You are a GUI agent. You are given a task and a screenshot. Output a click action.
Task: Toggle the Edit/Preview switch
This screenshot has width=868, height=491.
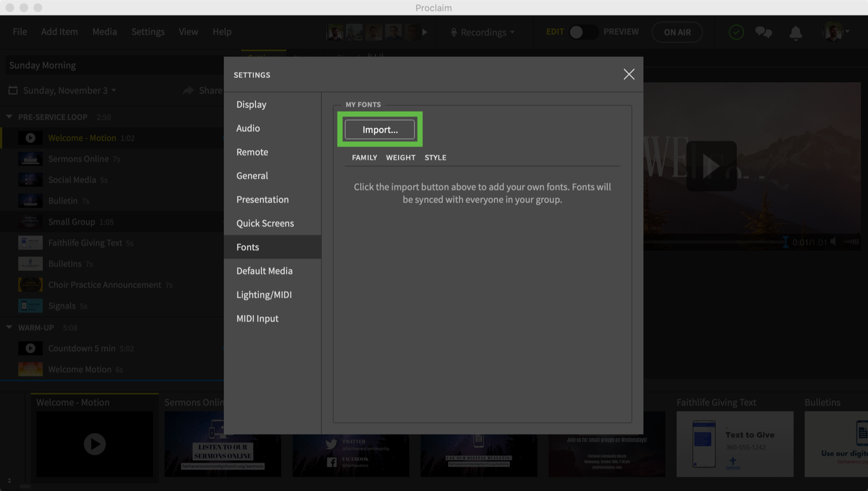click(x=583, y=32)
